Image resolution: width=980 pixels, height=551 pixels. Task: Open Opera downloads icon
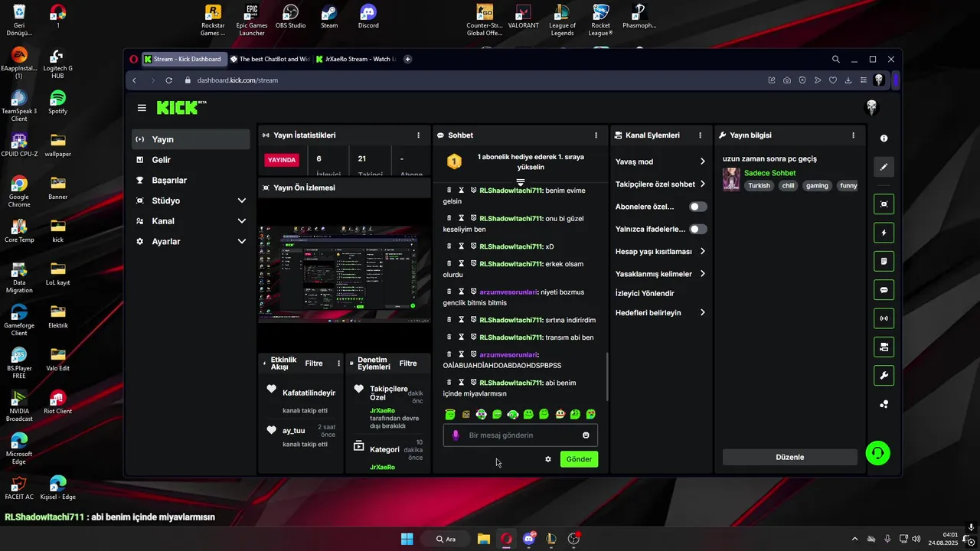click(x=848, y=80)
